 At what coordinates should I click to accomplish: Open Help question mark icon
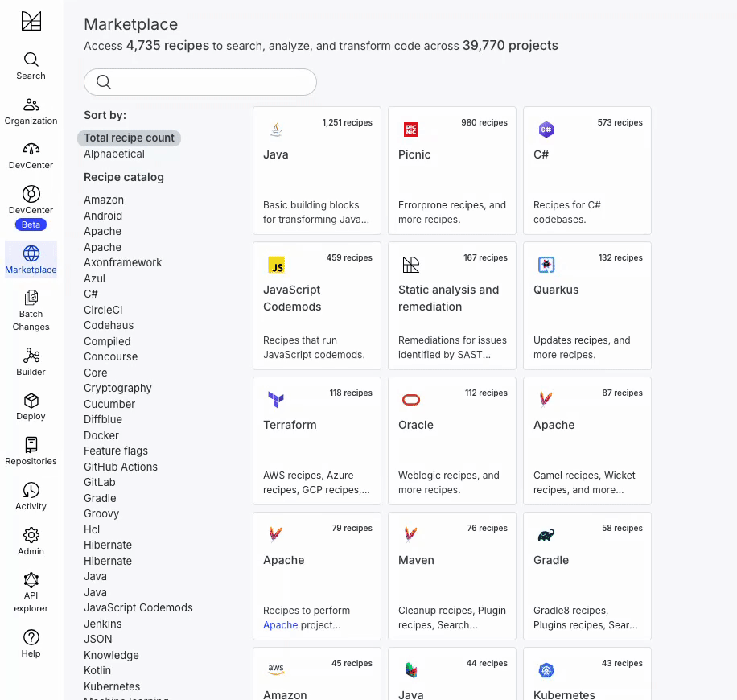31,637
